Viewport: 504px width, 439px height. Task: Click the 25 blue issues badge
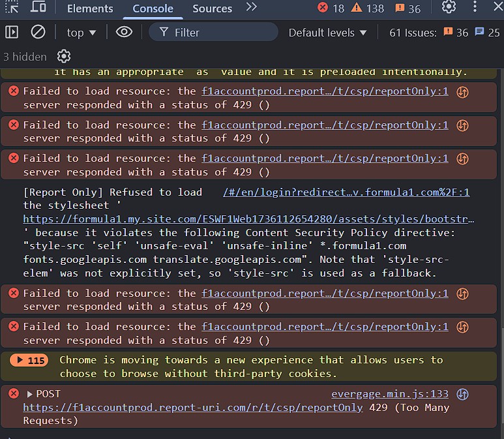click(x=487, y=33)
